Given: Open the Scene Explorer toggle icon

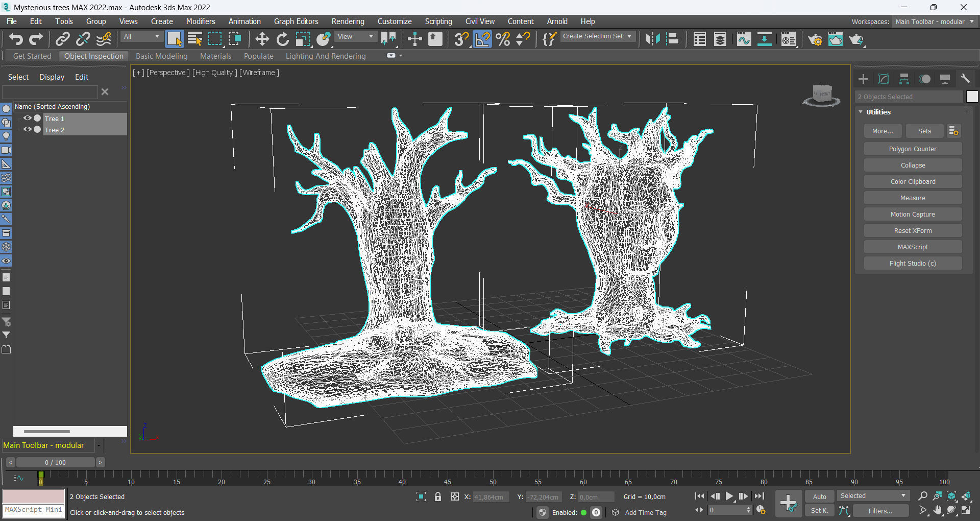Looking at the screenshot, I should (700, 39).
